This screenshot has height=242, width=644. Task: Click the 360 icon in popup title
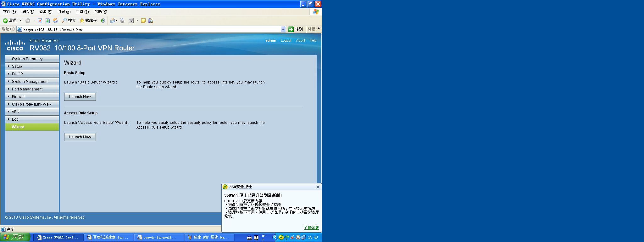[x=225, y=187]
